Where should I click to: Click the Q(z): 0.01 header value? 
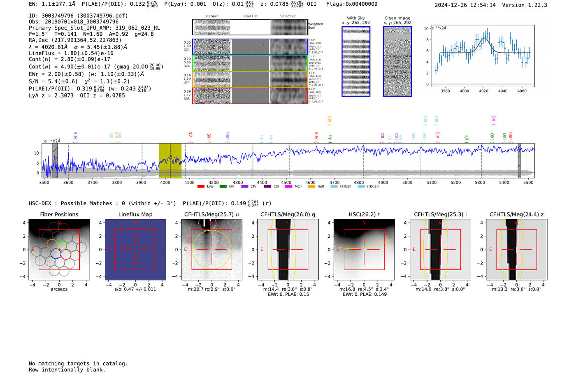click(233, 4)
